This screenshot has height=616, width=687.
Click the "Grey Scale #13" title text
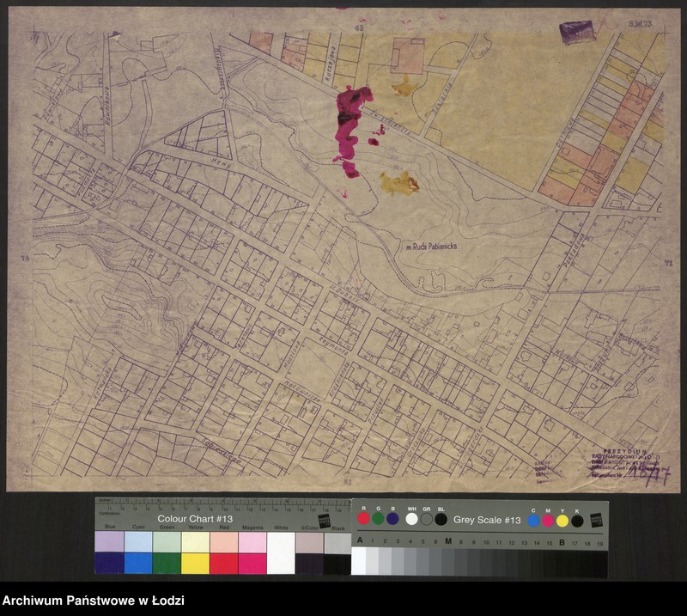(x=487, y=520)
